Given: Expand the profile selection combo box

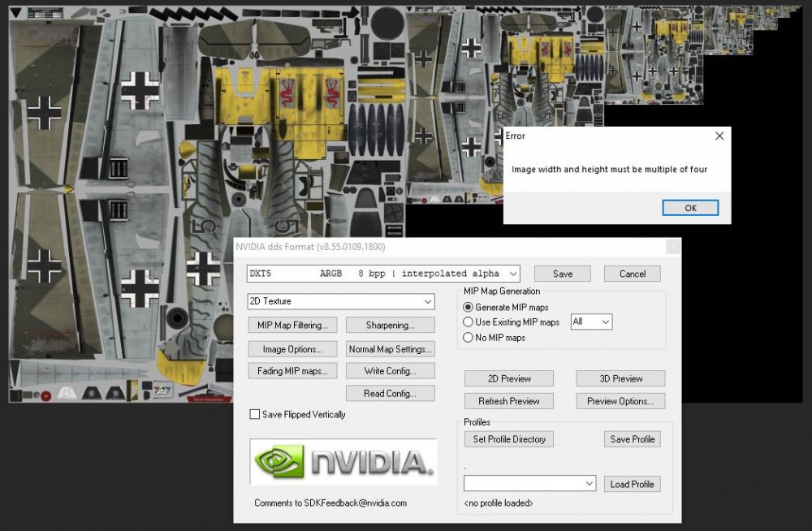Looking at the screenshot, I should pos(529,483).
